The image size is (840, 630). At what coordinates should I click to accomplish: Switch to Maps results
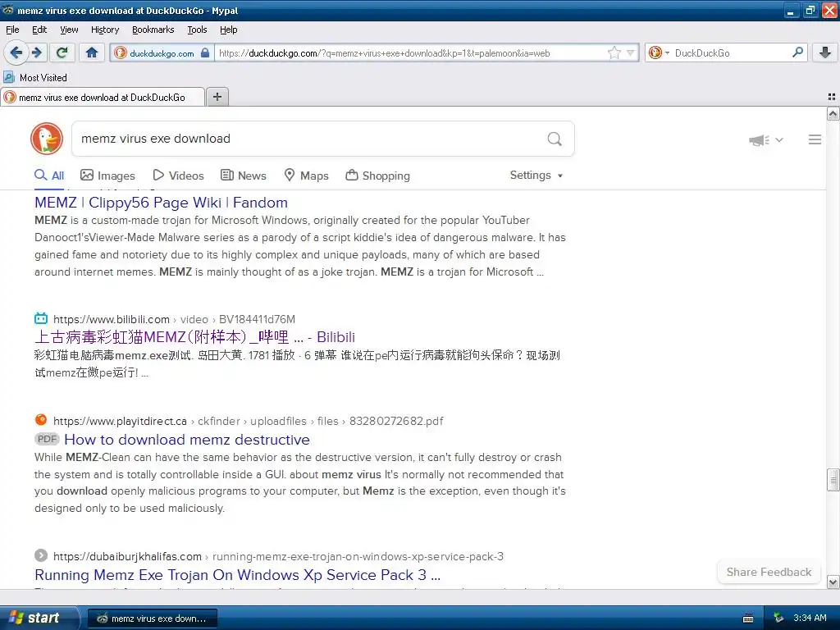click(307, 176)
